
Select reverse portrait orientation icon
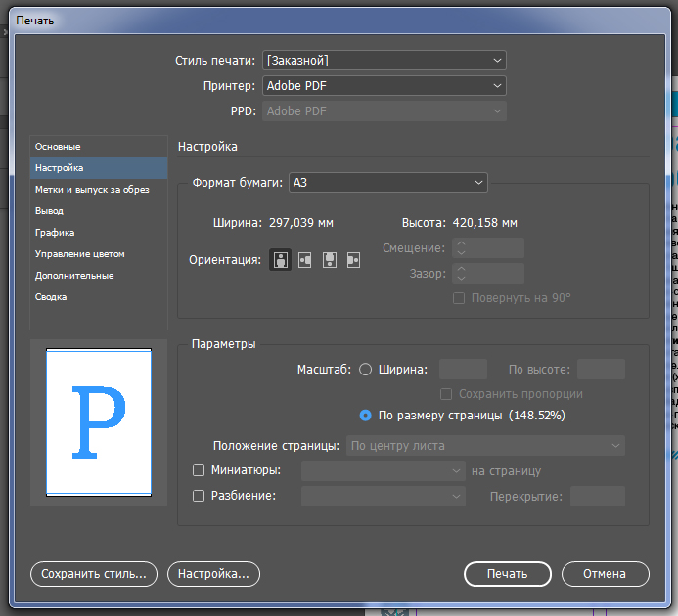point(330,260)
